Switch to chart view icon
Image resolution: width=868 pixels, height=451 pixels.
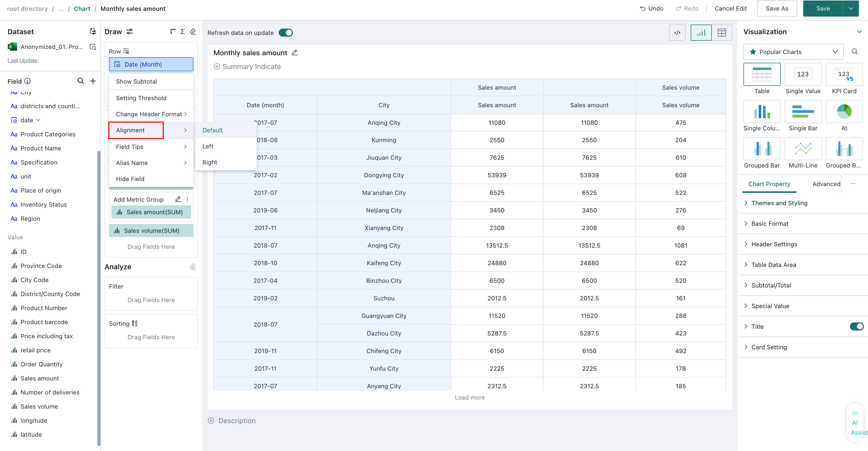coord(701,33)
